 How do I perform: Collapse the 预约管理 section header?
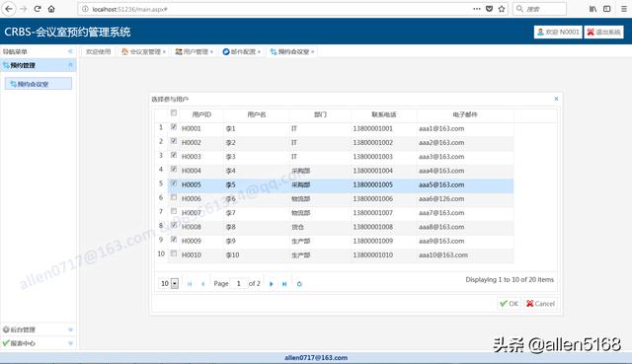pos(38,65)
